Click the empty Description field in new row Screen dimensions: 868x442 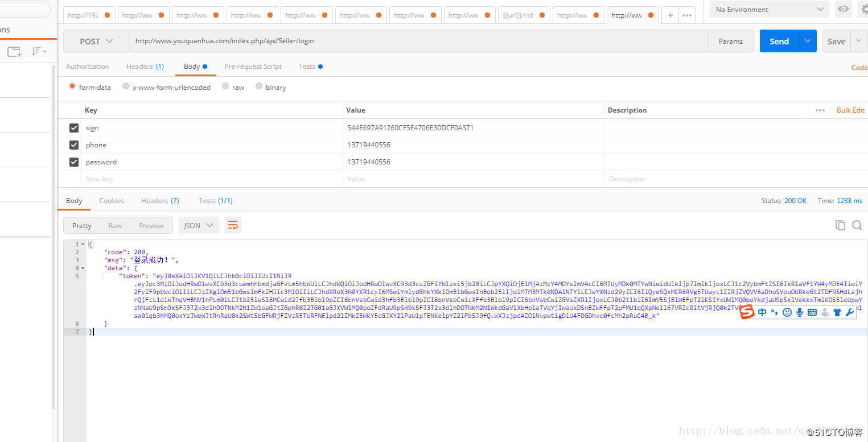pyautogui.click(x=735, y=179)
